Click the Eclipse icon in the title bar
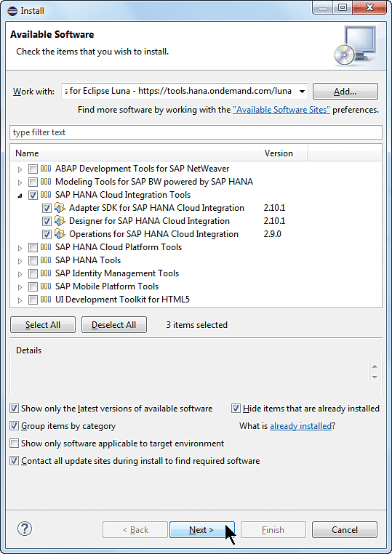392x554 pixels. coord(12,11)
